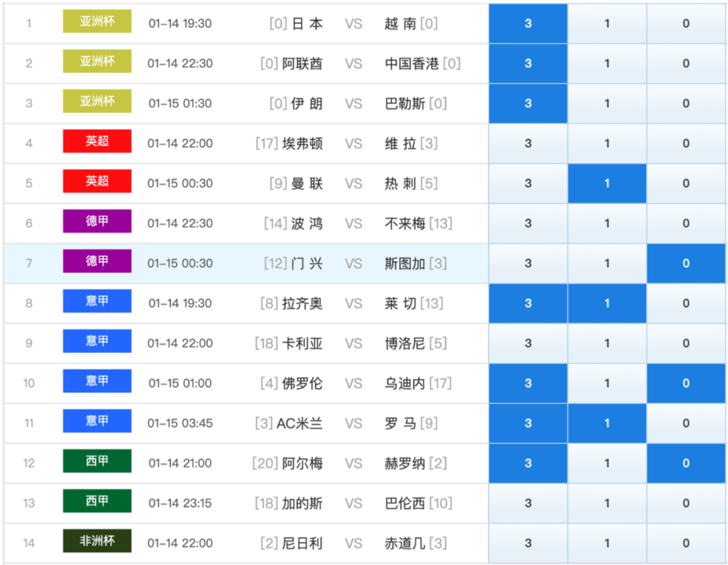
Task: Select 1 for 佛罗伦 vs 乌迪内
Action: [607, 383]
